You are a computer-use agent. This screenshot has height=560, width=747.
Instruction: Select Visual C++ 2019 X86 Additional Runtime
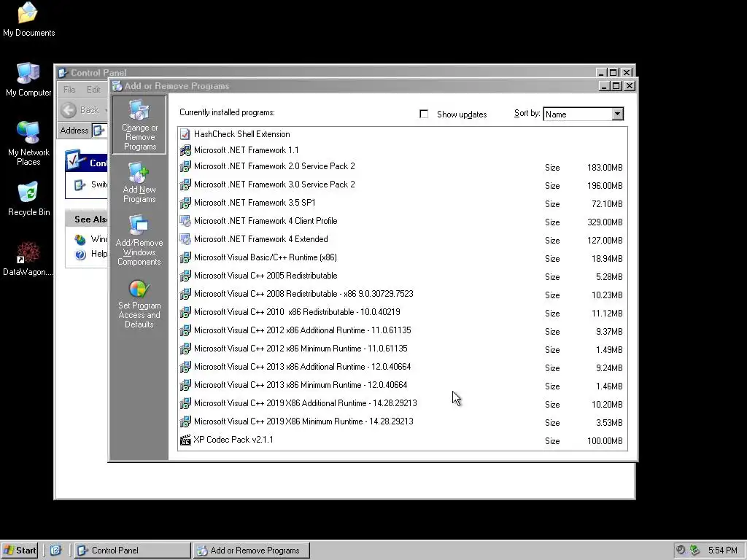click(403, 404)
